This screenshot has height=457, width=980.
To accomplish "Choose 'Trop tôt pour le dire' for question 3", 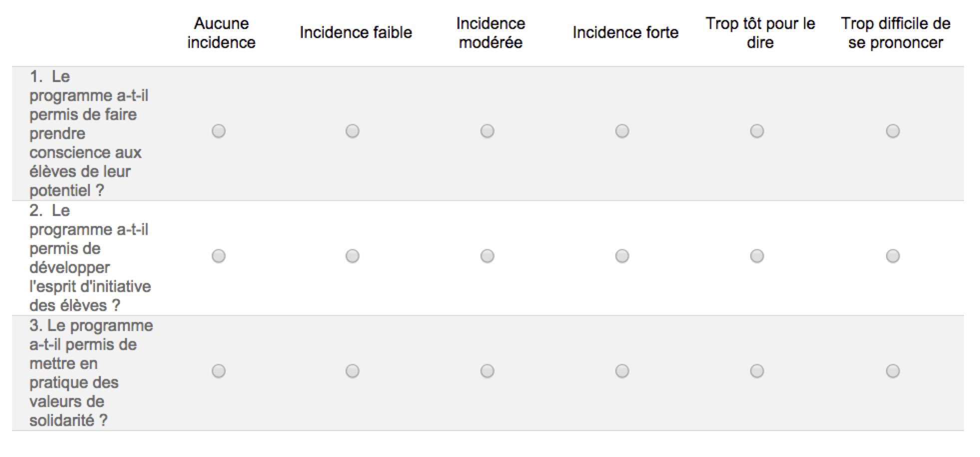I will point(757,371).
